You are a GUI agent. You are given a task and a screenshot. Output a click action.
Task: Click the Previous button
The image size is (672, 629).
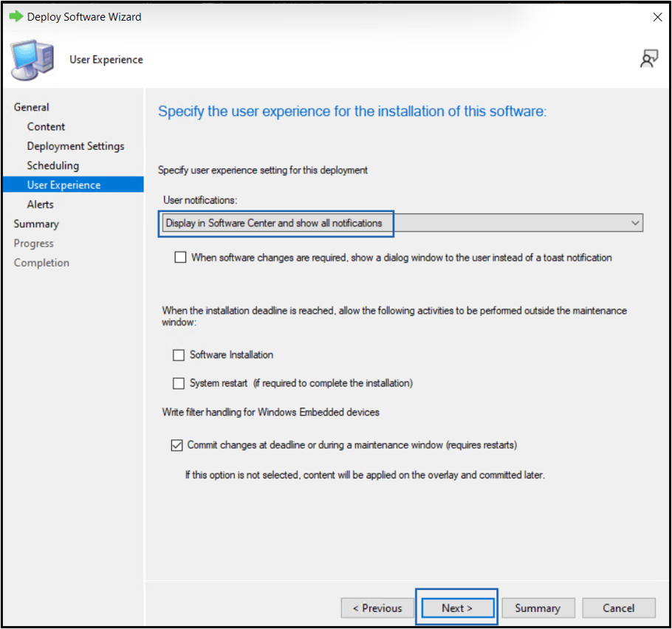[x=377, y=608]
